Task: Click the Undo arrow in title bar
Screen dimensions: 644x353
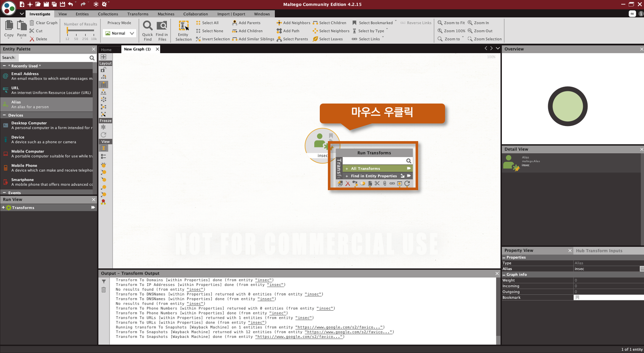Action: tap(70, 4)
